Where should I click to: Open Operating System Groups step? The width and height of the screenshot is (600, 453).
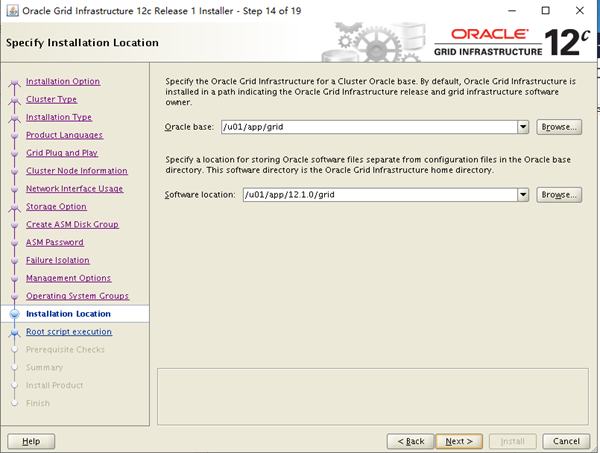pos(78,296)
